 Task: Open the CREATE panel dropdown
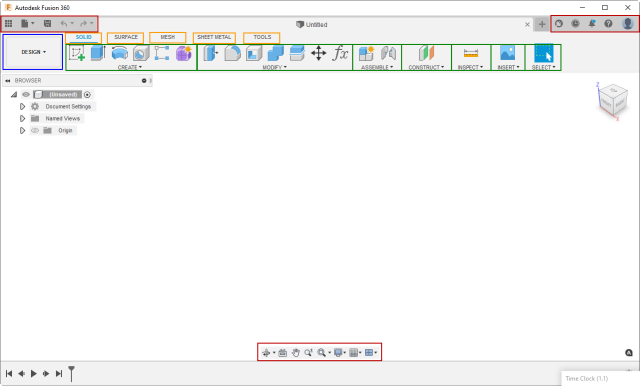(130, 67)
